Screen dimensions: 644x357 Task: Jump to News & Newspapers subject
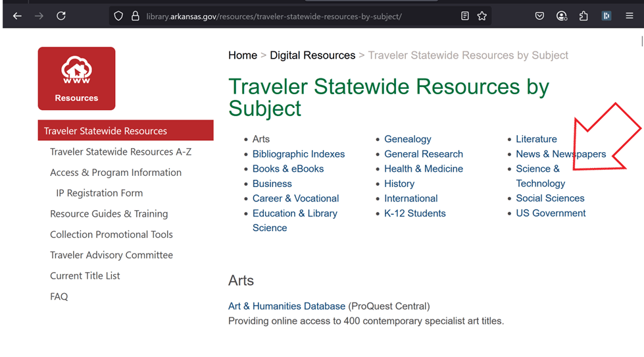coord(560,154)
